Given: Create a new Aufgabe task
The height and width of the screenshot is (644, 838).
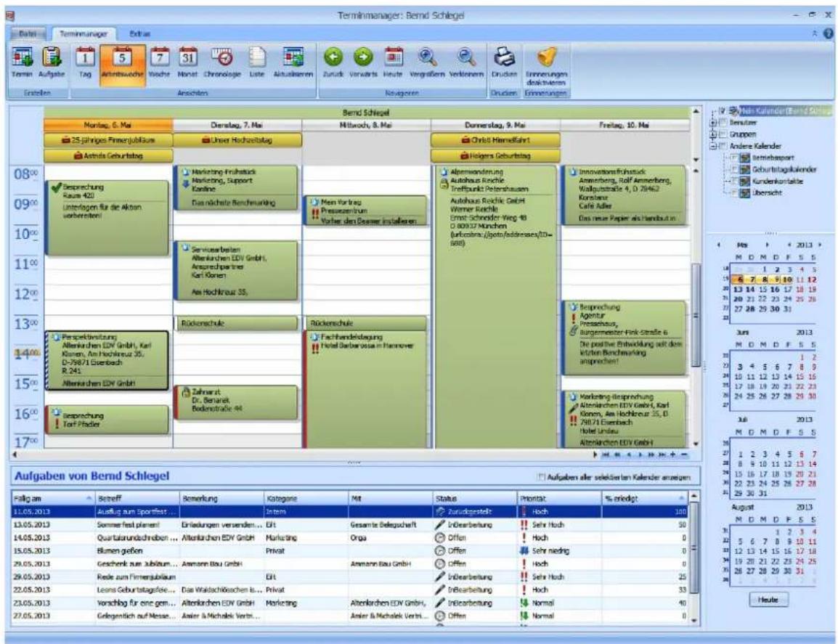Looking at the screenshot, I should tap(52, 63).
